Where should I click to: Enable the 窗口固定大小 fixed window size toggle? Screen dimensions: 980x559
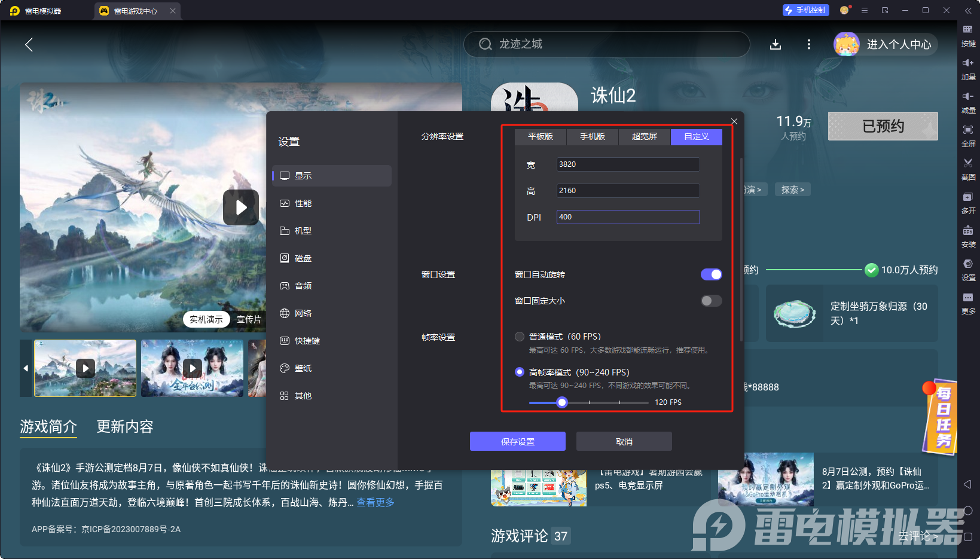tap(711, 301)
